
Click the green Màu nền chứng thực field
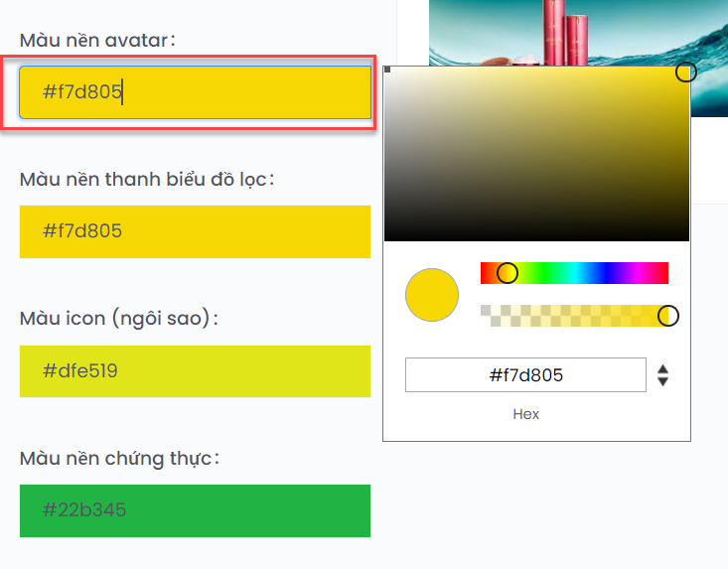(x=195, y=510)
